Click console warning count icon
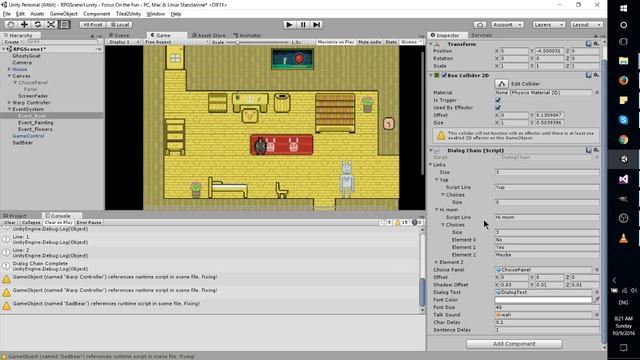Image resolution: width=640 pixels, height=360 pixels. [402, 222]
